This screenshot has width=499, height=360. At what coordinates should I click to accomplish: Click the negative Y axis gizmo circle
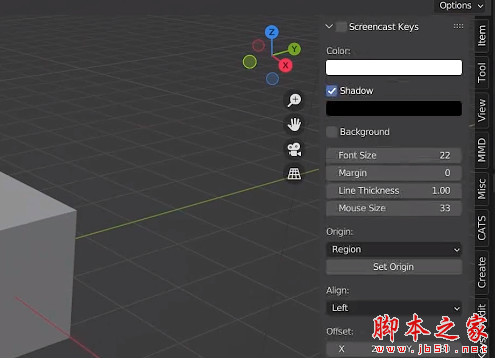(250, 62)
